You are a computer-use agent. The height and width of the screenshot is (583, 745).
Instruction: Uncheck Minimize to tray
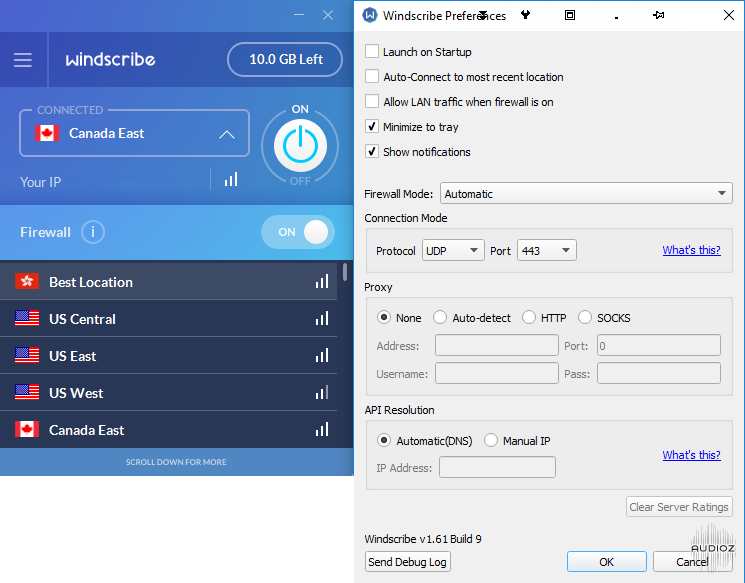pyautogui.click(x=372, y=126)
